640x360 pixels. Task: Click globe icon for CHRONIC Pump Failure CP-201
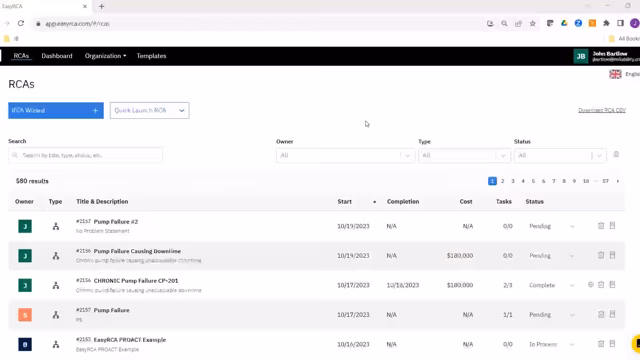tap(591, 285)
